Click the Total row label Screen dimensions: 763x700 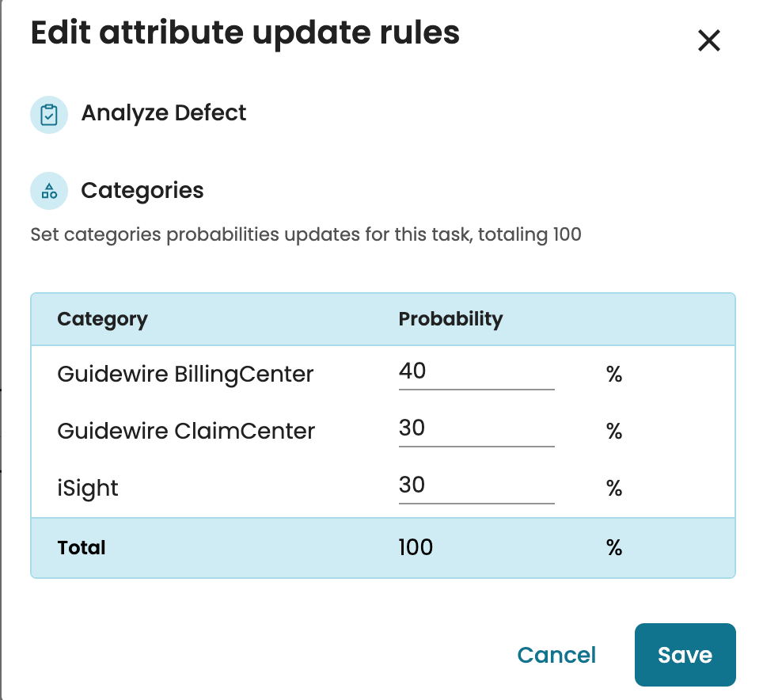[82, 547]
